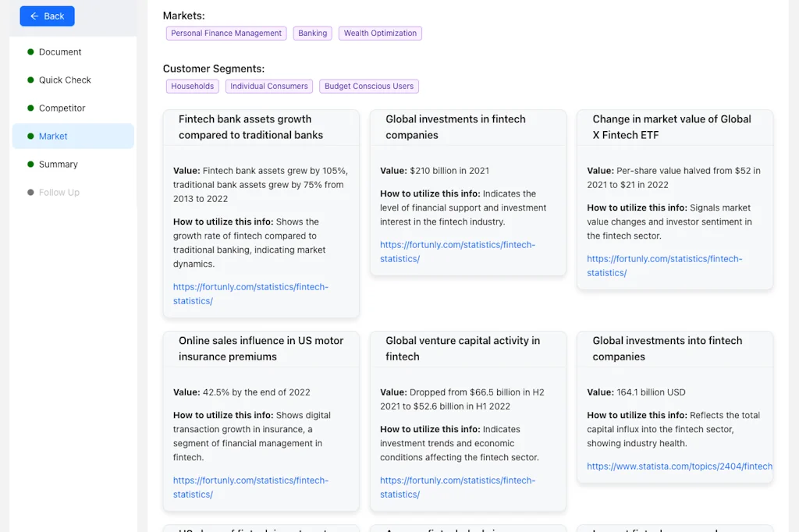
Task: Click the Follow Up sidebar item
Action: tap(59, 193)
